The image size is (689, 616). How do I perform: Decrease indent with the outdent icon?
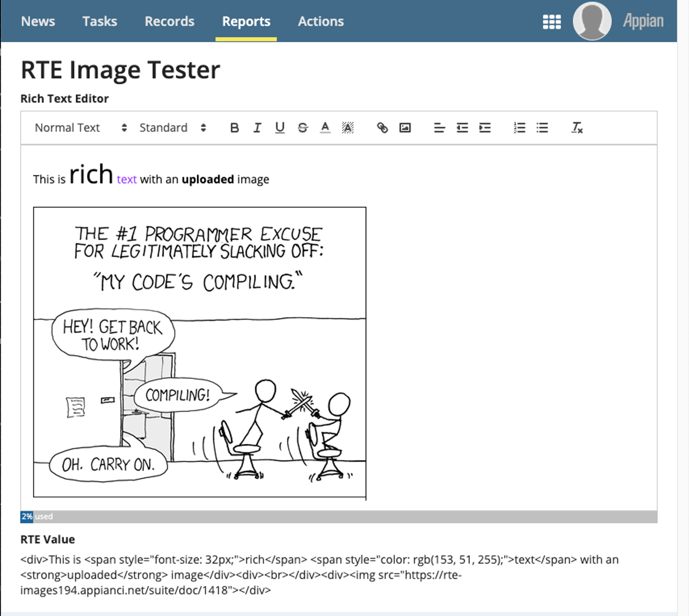462,128
